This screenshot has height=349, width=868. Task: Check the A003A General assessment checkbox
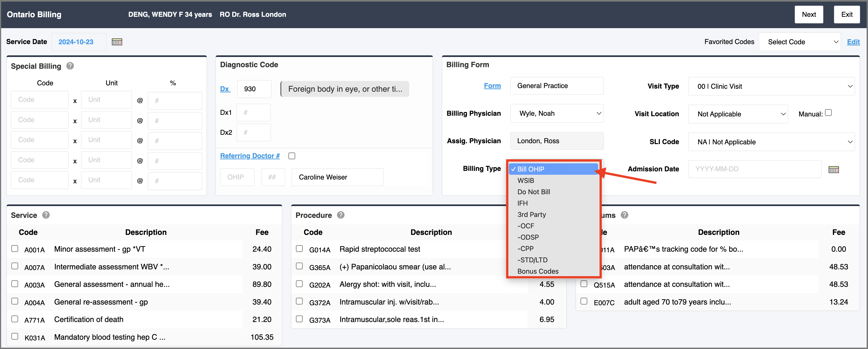[15, 284]
